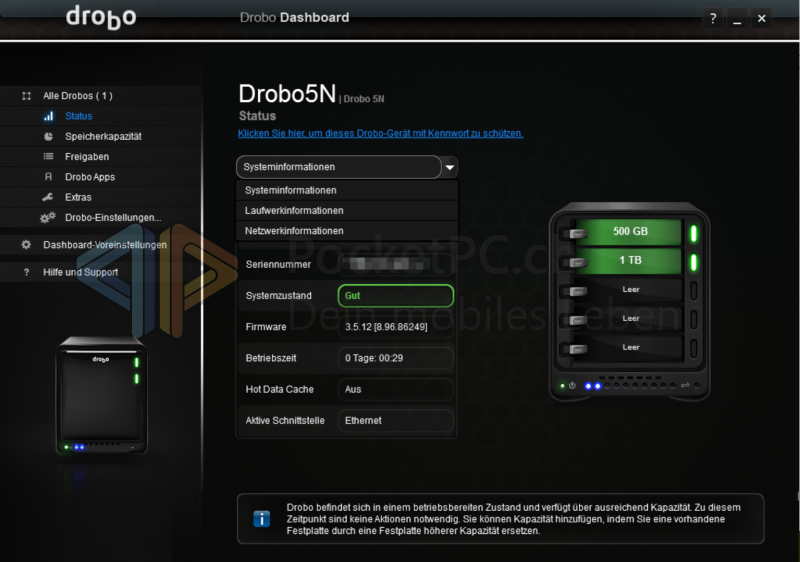Select Extras in the sidebar

78,197
